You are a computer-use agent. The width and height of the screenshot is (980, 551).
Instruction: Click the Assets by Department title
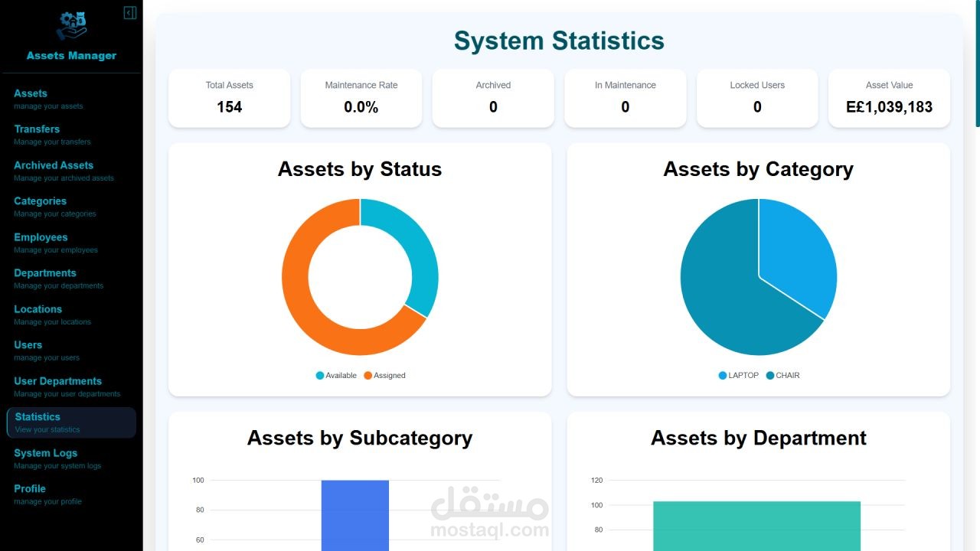[x=759, y=438]
